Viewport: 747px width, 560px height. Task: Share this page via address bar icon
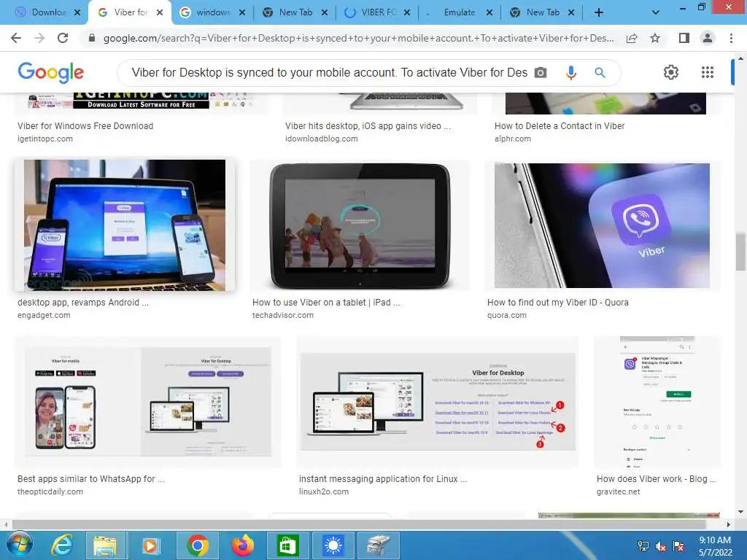(632, 38)
